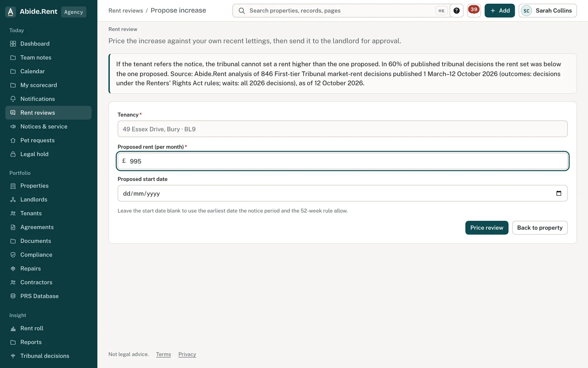Viewport: 588px width, 368px height.
Task: Open the Terms link in footer
Action: coord(164,354)
